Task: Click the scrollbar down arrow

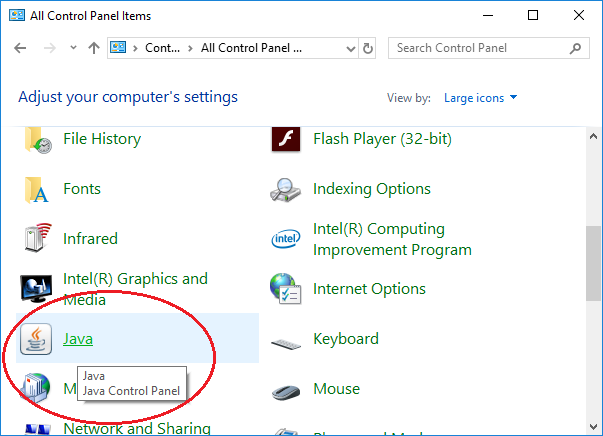Action: [x=593, y=426]
